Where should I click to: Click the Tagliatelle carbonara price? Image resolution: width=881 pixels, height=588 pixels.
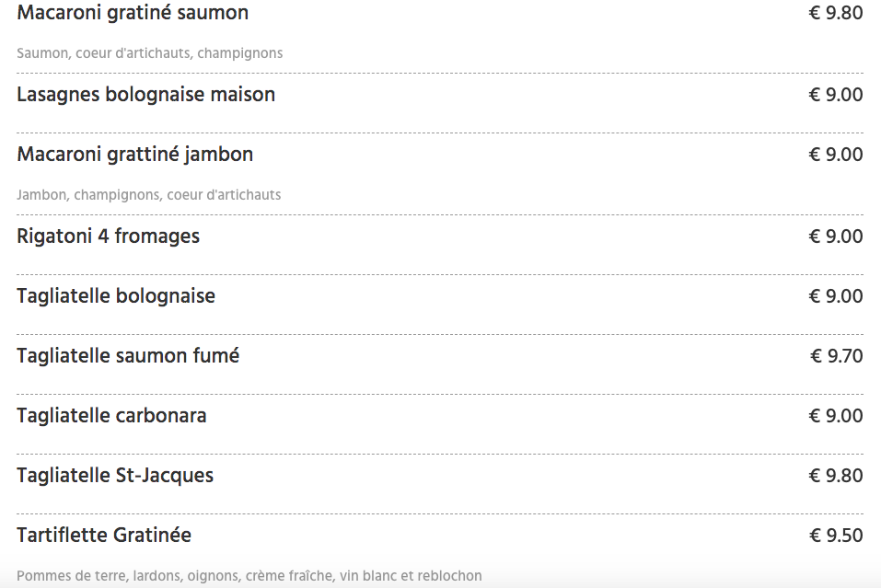[x=836, y=416]
